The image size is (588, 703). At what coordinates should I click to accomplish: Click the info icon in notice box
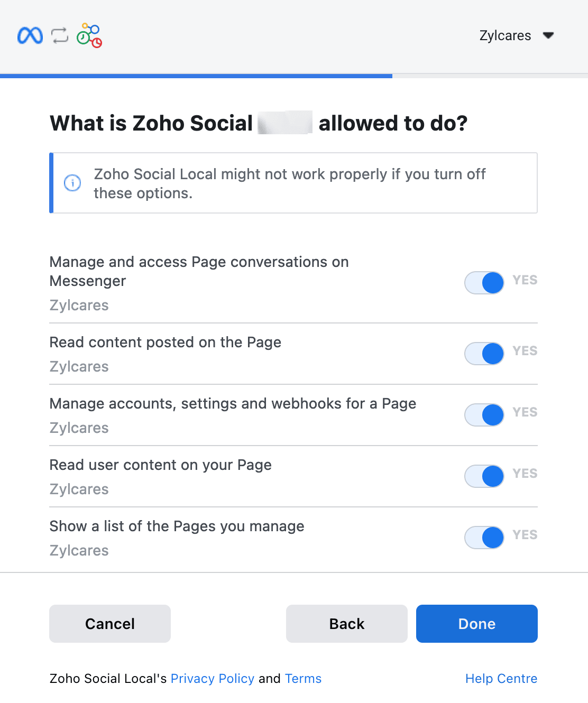(72, 183)
